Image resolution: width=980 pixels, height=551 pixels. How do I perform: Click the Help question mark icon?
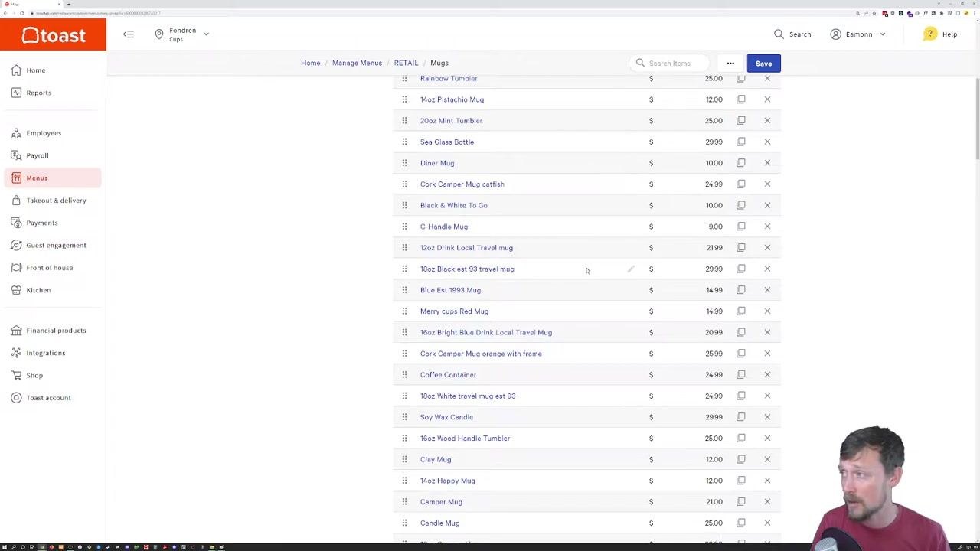pos(929,34)
